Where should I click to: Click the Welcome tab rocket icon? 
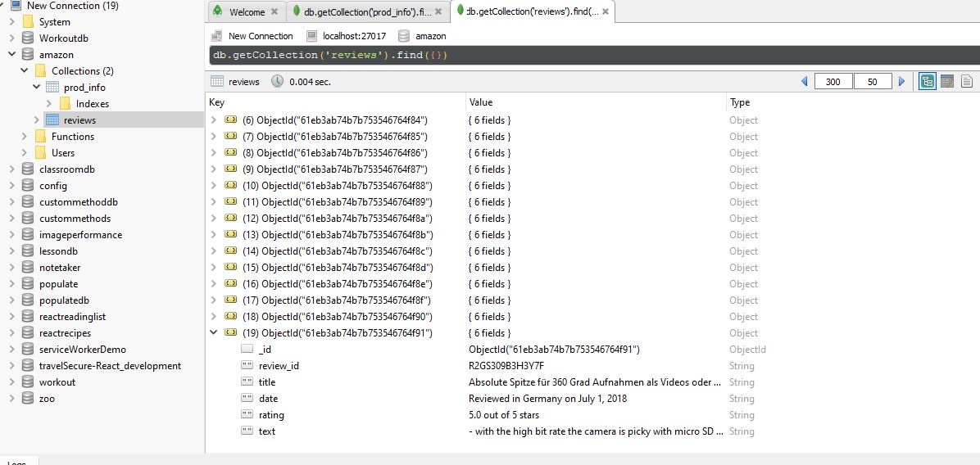click(217, 11)
